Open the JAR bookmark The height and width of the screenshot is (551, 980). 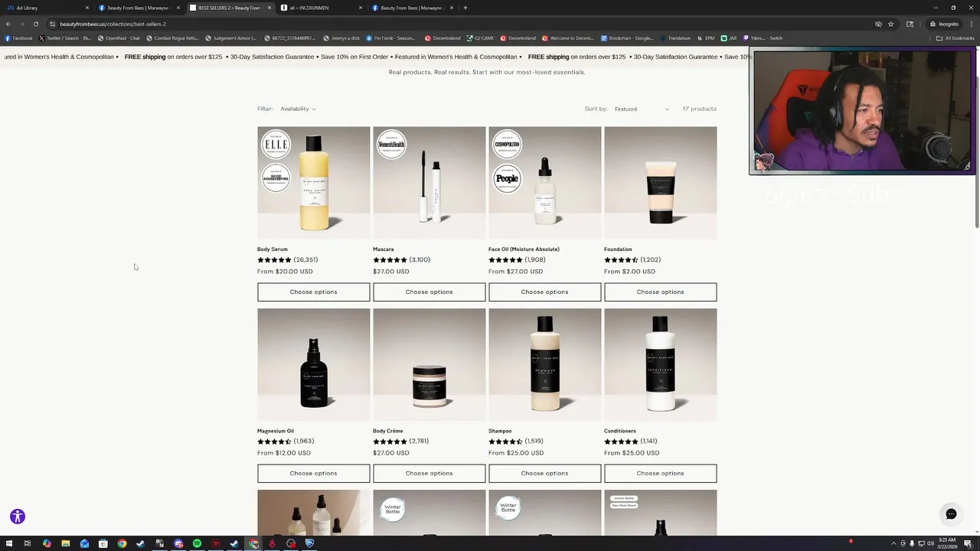click(729, 38)
